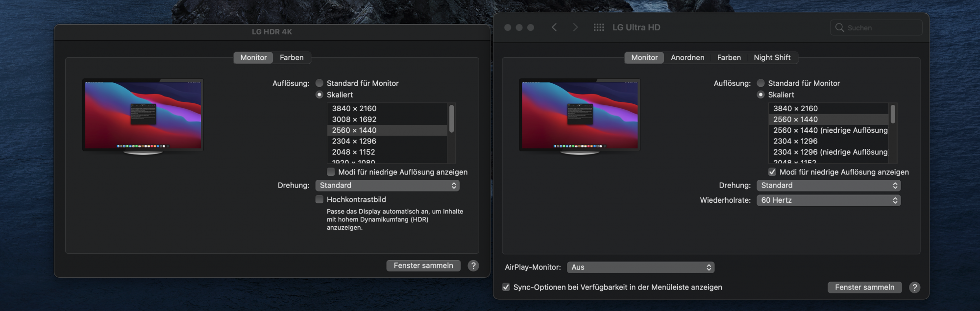
Task: Switch to Farben tab in LG HDR 4K window
Action: pyautogui.click(x=292, y=58)
